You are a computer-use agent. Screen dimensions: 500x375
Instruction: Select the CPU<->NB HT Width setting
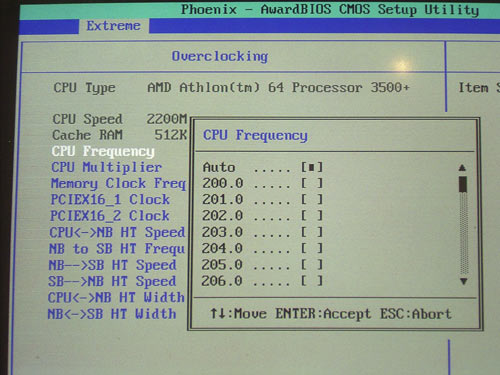click(x=116, y=298)
